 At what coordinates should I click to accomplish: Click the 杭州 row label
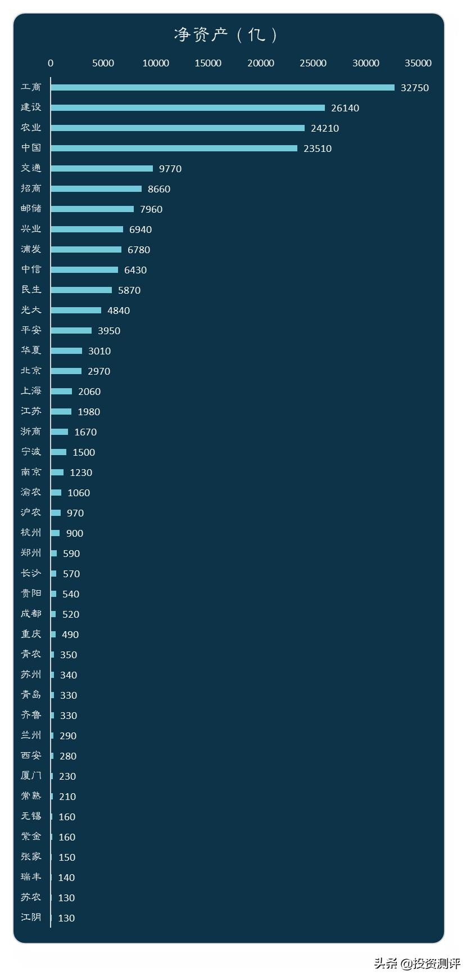31,533
